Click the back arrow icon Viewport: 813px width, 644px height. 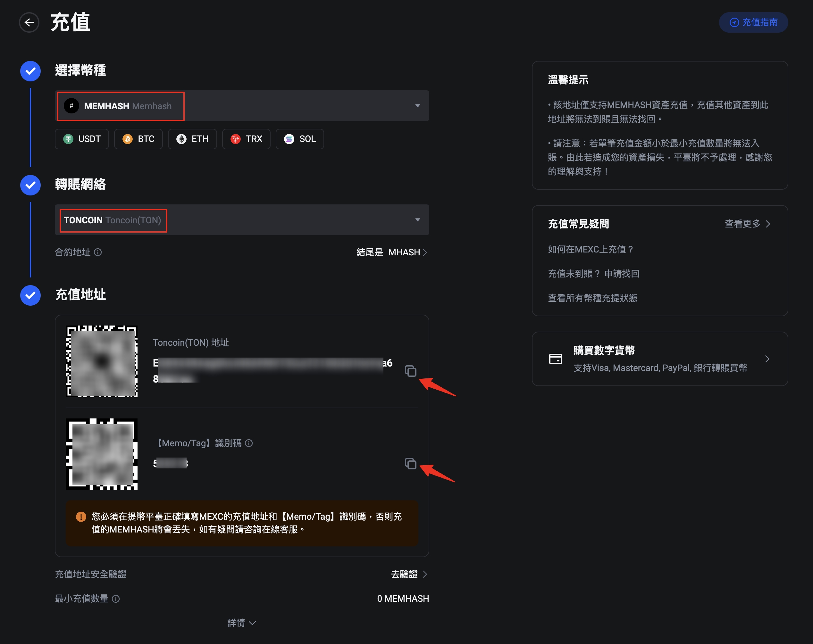pos(29,23)
